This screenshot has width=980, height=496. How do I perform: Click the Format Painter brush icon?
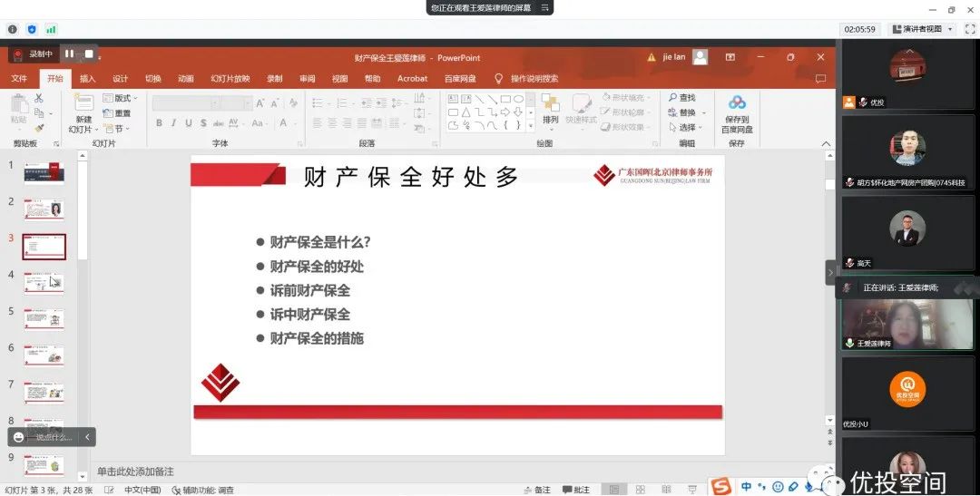(39, 128)
